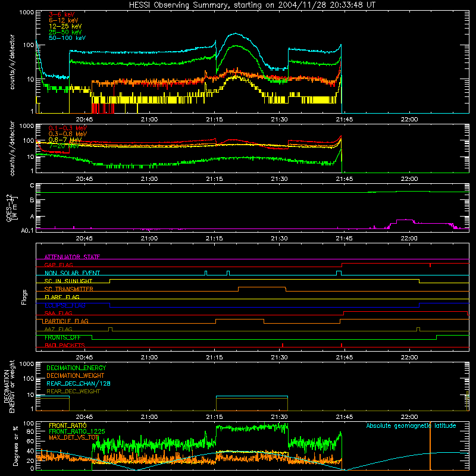
Task: Click the Absolute geomagnetic latitude label
Action: [x=411, y=425]
